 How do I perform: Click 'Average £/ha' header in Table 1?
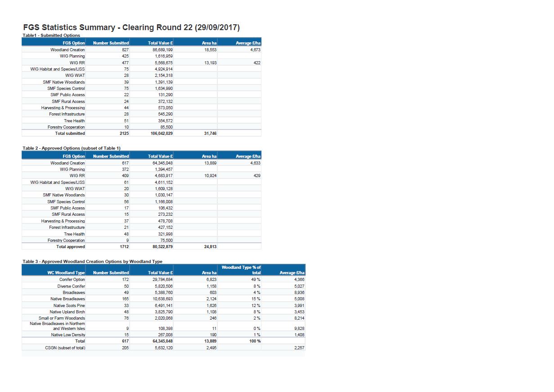click(x=248, y=43)
